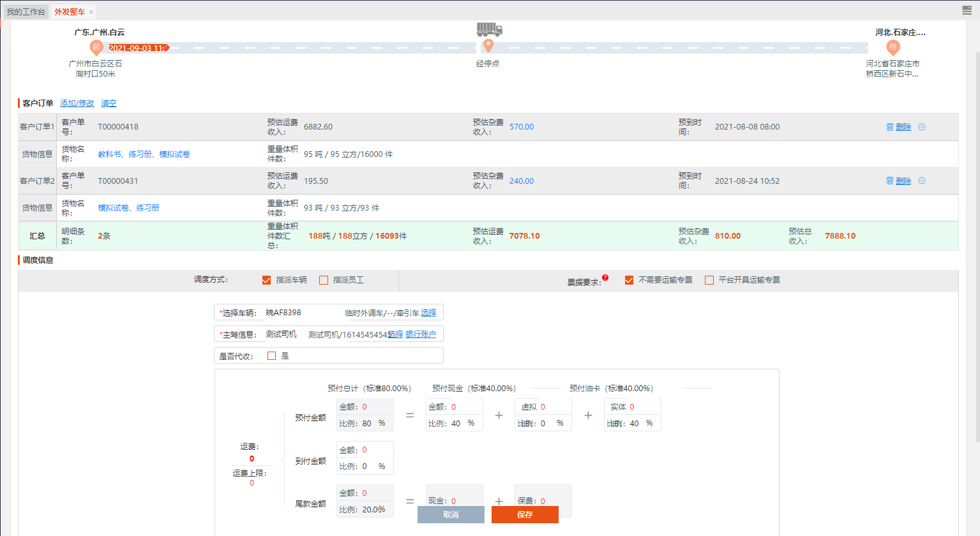Collapse order 2 with the circle arrow icon

922,181
